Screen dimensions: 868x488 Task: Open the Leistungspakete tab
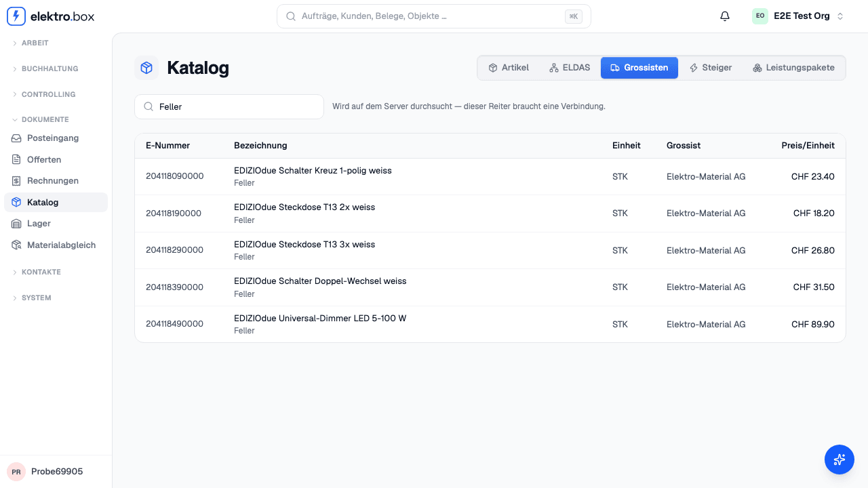pyautogui.click(x=793, y=68)
